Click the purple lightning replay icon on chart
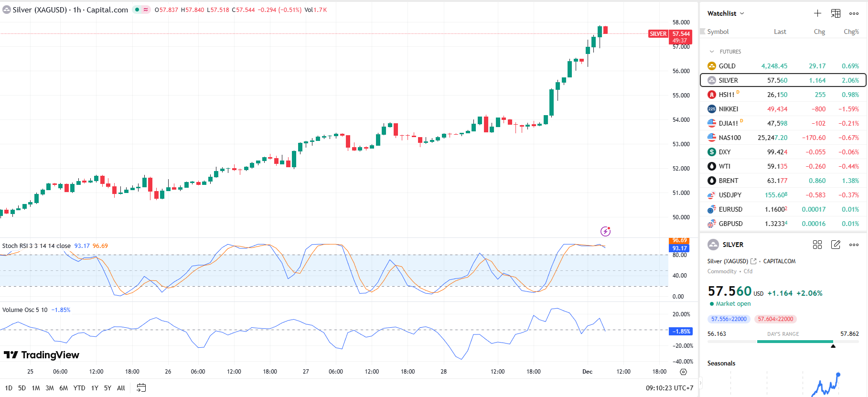Viewport: 868px width, 397px height. click(x=605, y=232)
